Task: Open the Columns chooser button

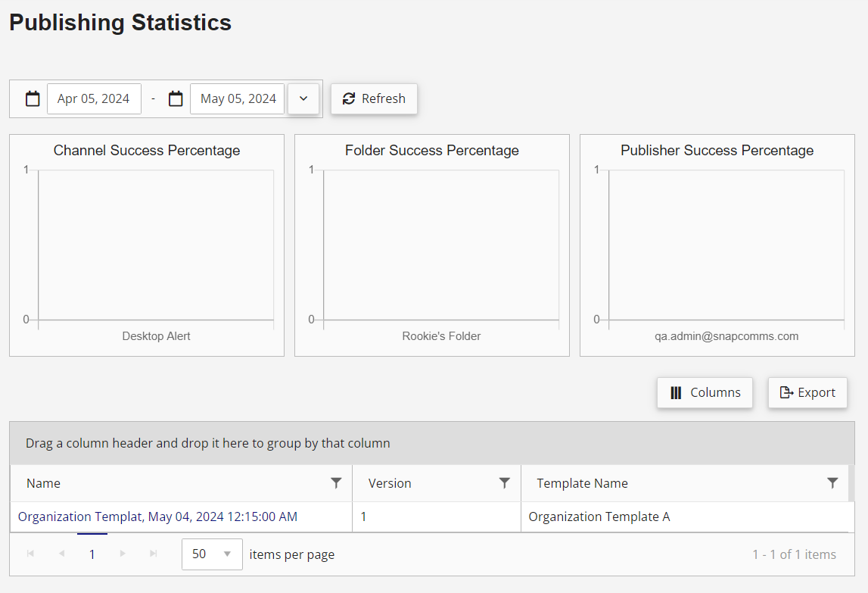Action: click(705, 392)
